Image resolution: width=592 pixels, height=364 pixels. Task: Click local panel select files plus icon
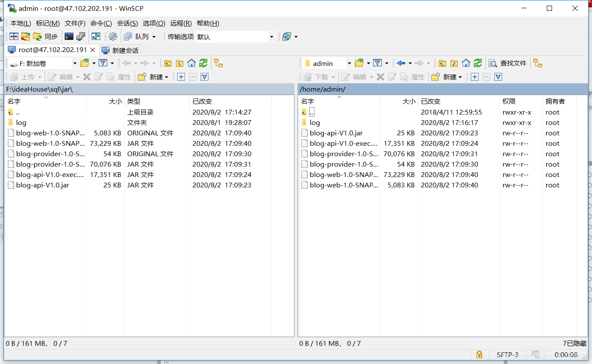(181, 77)
